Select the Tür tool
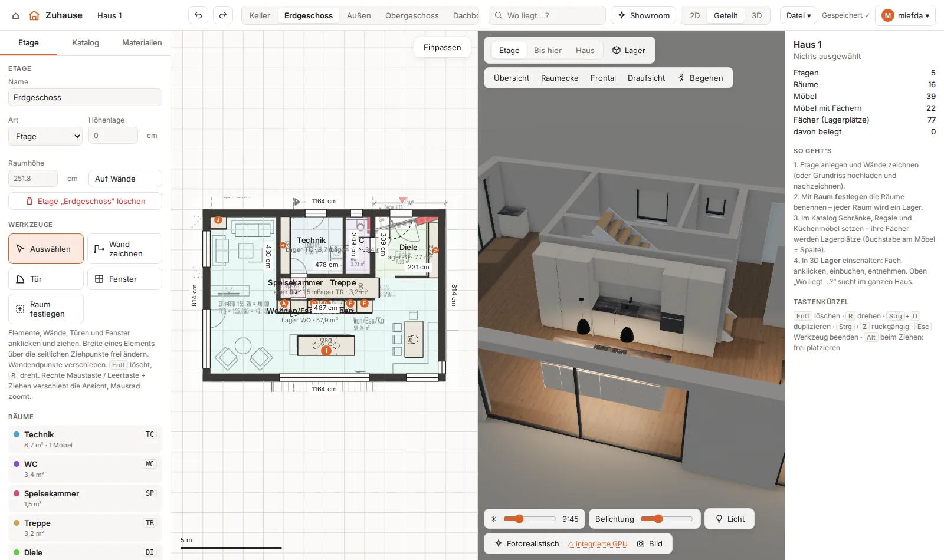 pyautogui.click(x=46, y=279)
